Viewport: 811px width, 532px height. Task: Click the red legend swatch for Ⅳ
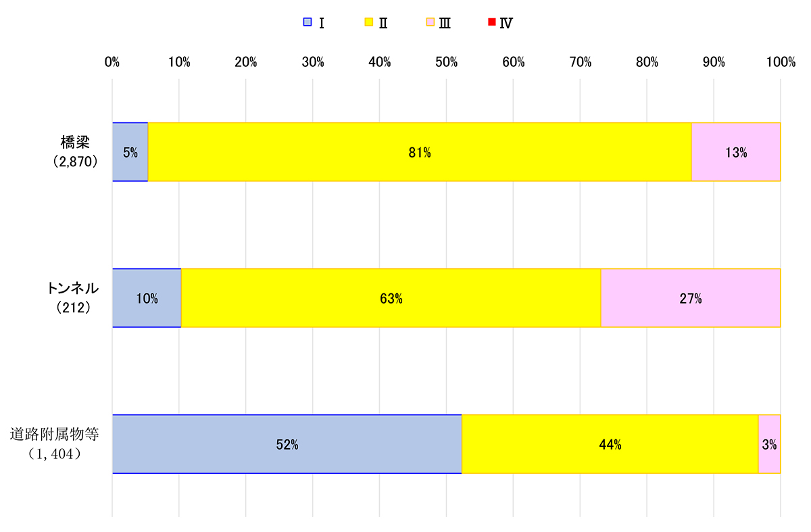point(490,23)
